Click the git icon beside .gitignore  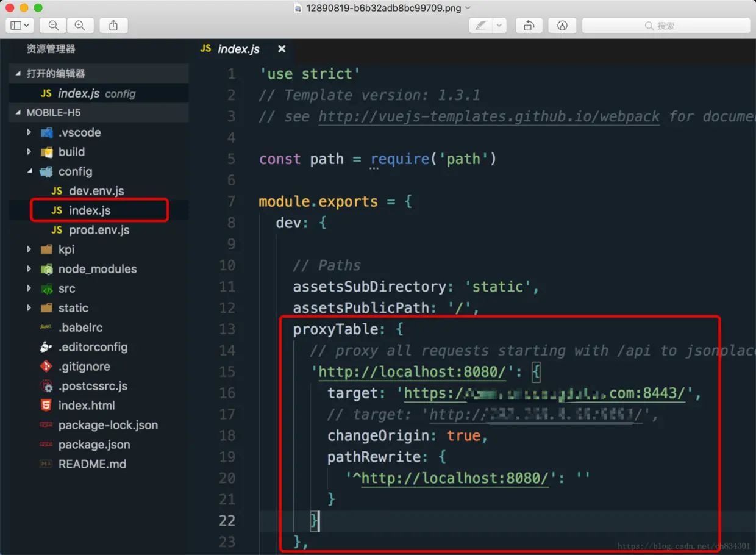pyautogui.click(x=46, y=367)
